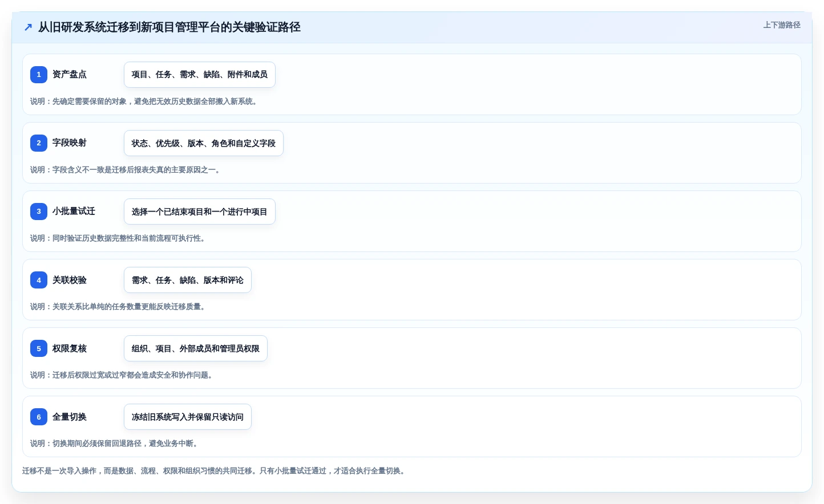
Task: Open the 需求、任务、缺陷、版本和评论 chip
Action: pos(188,280)
